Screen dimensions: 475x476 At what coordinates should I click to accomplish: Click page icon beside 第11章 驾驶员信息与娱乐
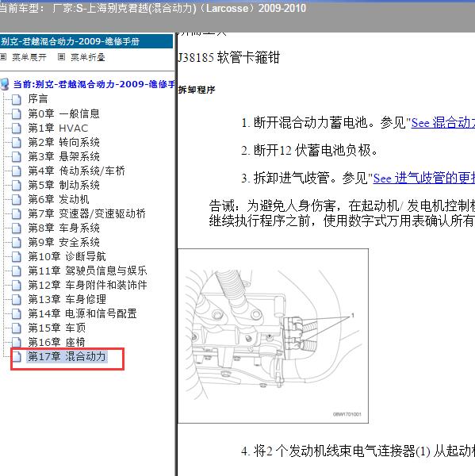17,271
